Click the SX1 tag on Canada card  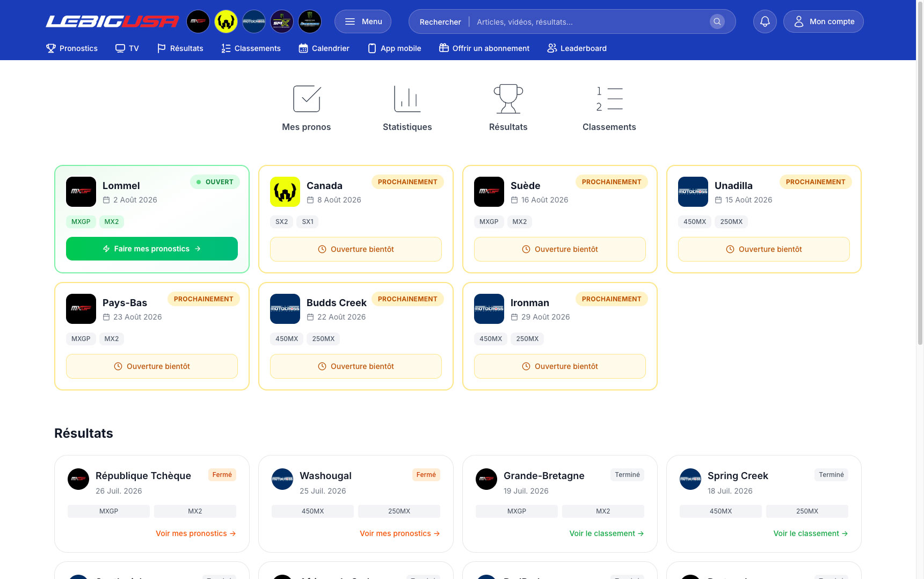click(x=308, y=222)
